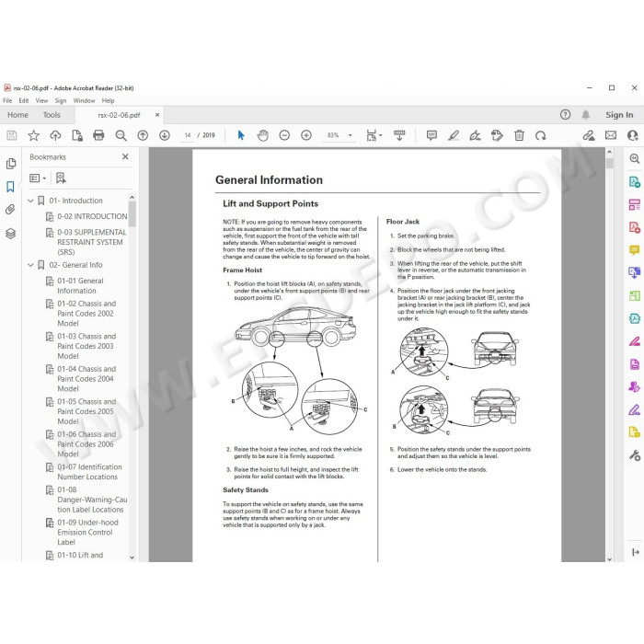The image size is (644, 644).
Task: Open the File menu
Action: tap(7, 100)
